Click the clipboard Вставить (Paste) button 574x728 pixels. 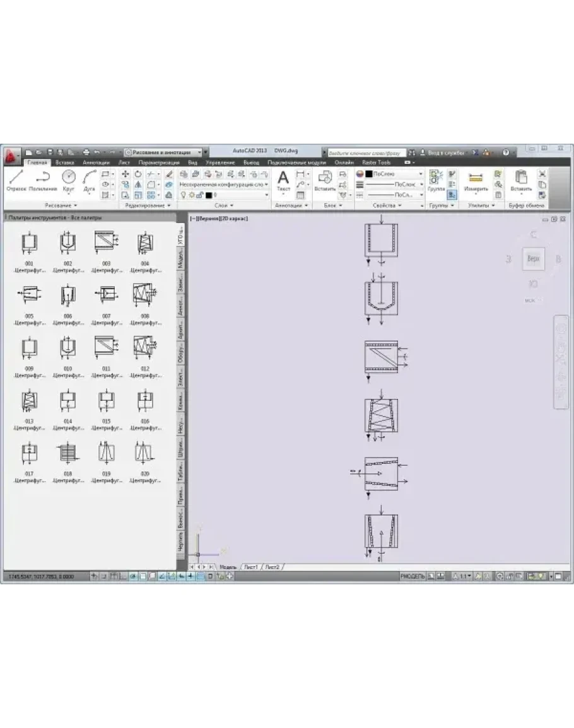click(521, 180)
